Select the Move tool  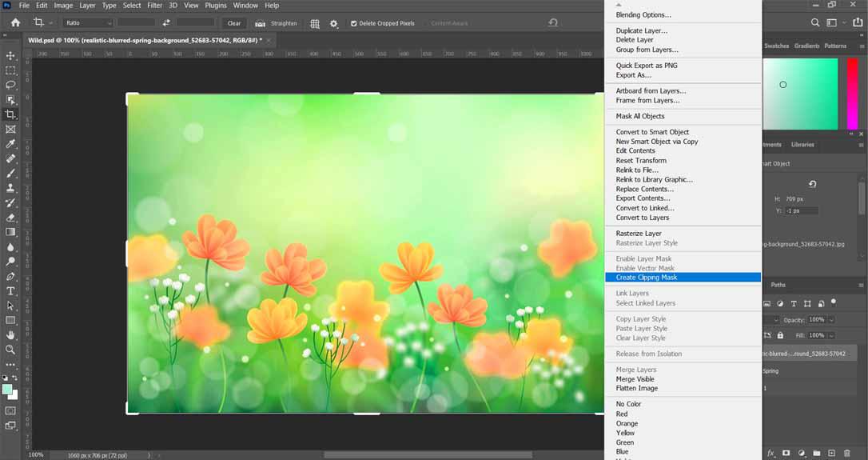10,56
